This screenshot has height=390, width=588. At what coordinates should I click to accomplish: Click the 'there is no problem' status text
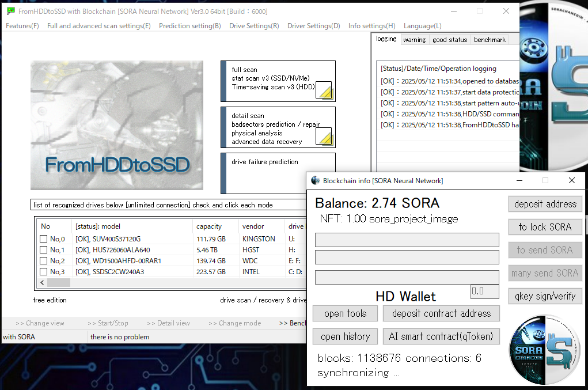120,337
